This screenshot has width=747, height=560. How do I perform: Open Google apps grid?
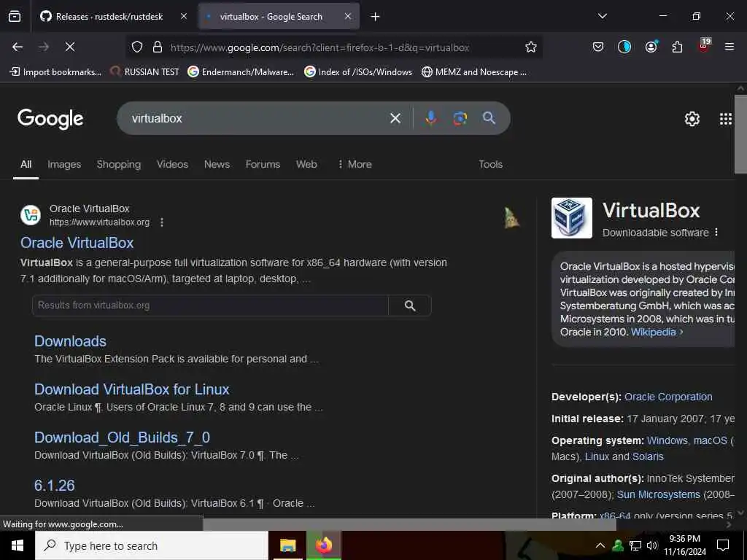(x=725, y=119)
